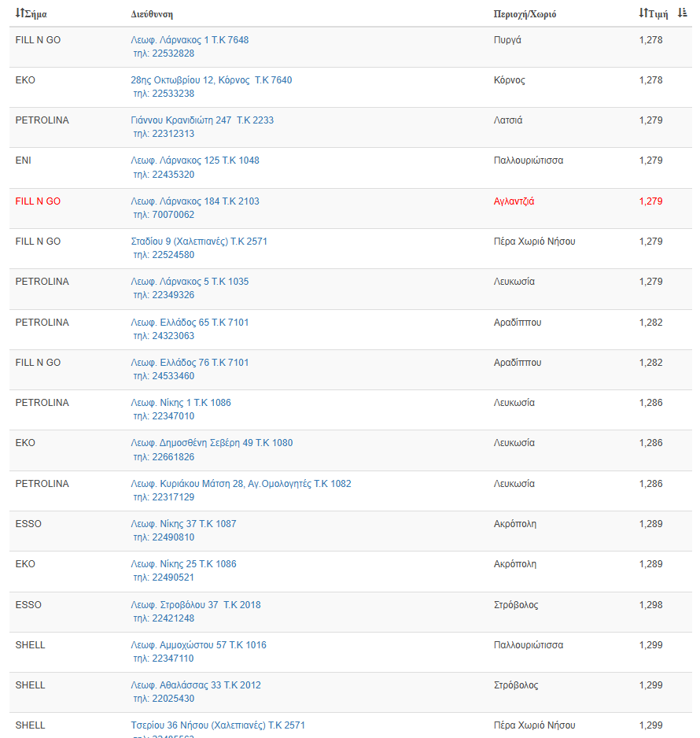
Task: Click Λεωφ. Ελλάδος 65 Τ.Κ 7101 link
Action: 190,323
